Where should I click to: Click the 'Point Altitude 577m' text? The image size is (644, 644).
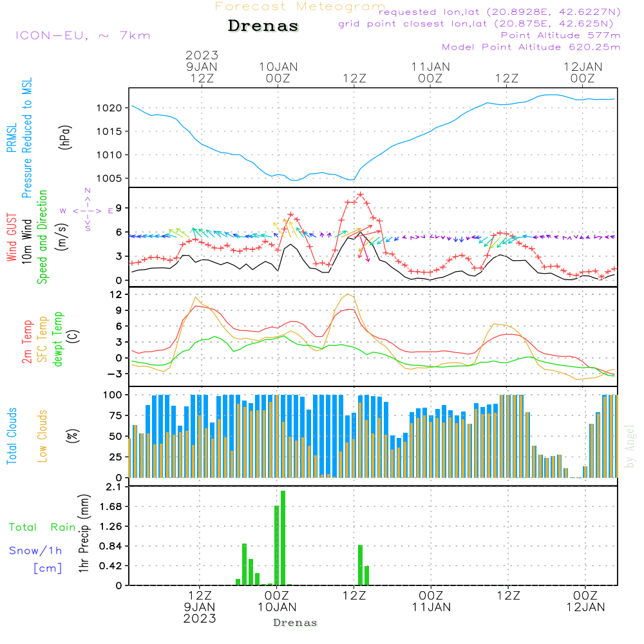pyautogui.click(x=561, y=35)
